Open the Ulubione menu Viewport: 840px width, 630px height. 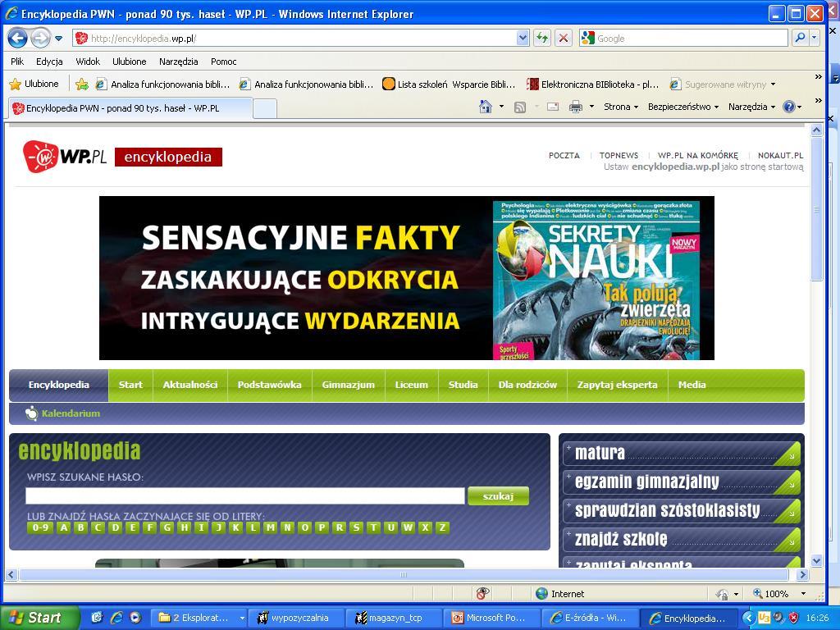coord(129,62)
